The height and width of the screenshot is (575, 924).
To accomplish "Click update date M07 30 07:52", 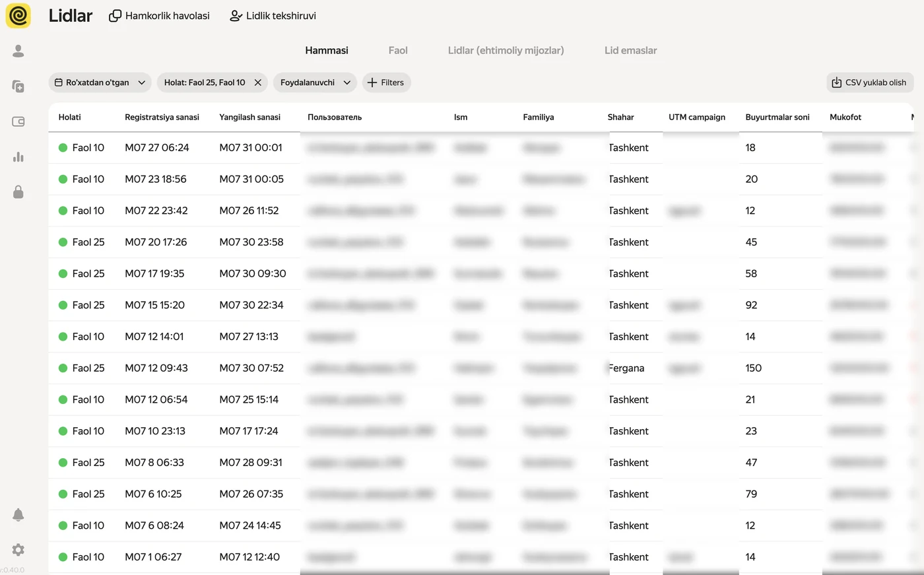I will (251, 368).
